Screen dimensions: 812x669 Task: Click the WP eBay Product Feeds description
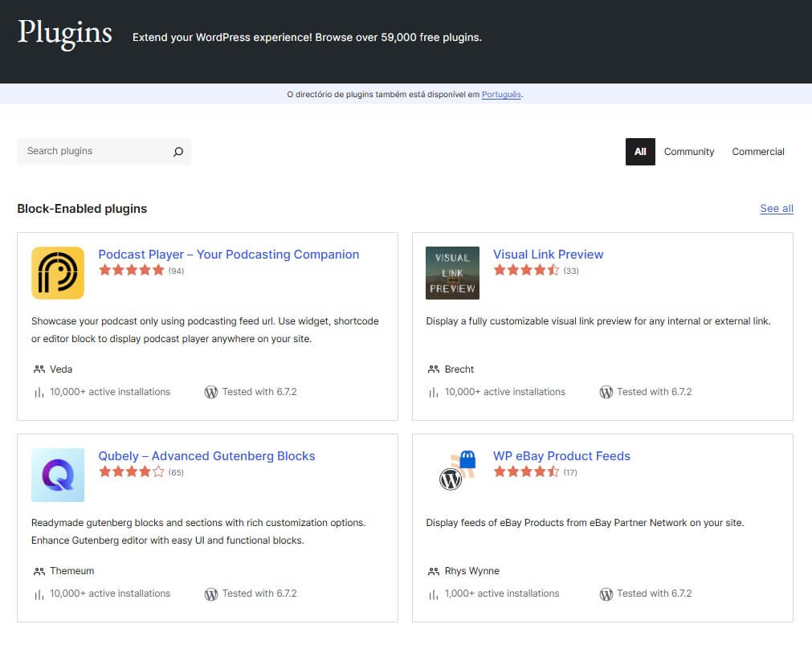585,523
